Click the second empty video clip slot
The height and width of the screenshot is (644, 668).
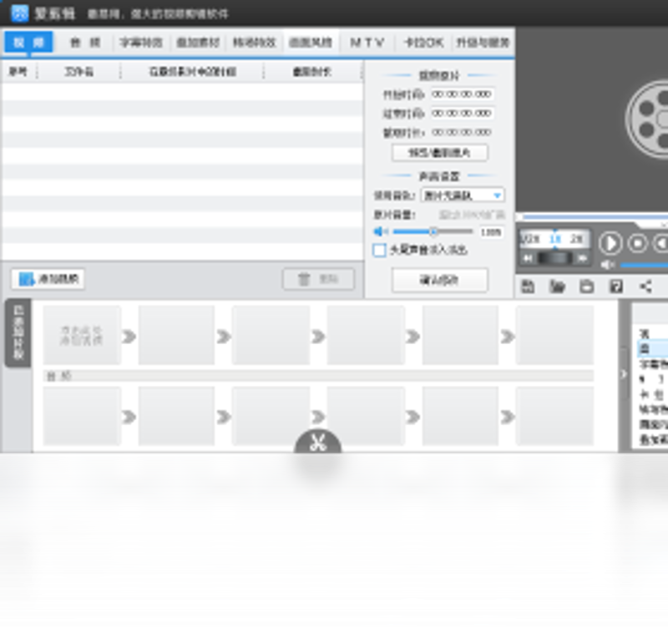[x=176, y=335]
